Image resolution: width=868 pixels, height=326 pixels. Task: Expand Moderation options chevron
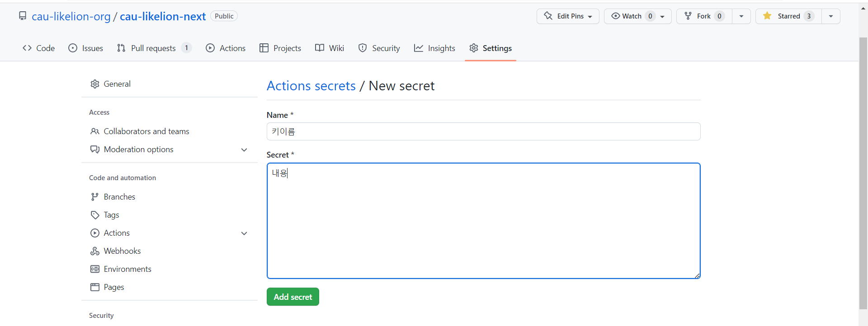point(244,150)
